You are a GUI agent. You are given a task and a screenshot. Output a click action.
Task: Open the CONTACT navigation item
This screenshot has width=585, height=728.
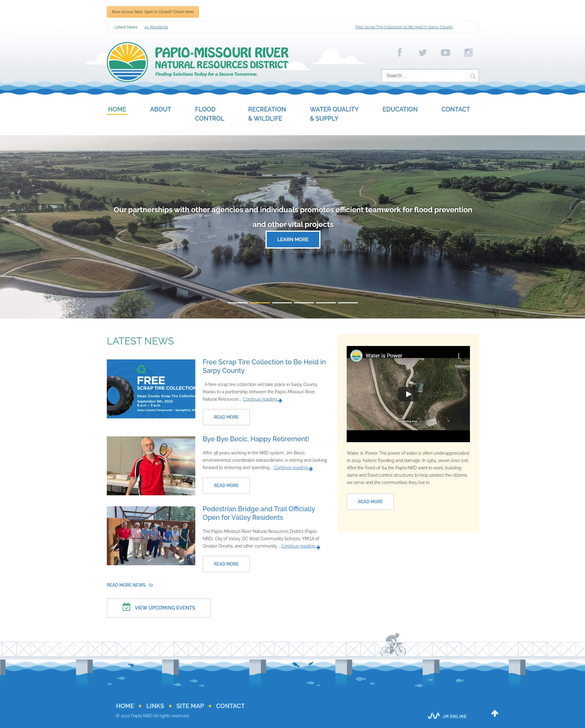455,109
